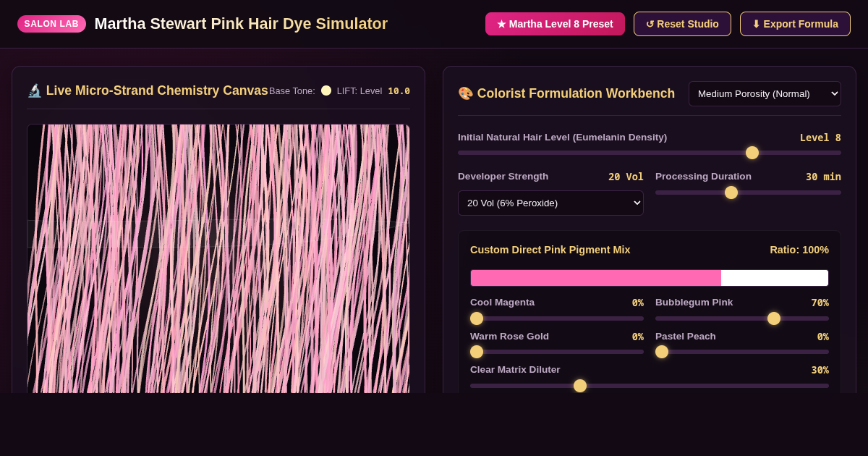Open the Medium Porosity dropdown

[765, 93]
